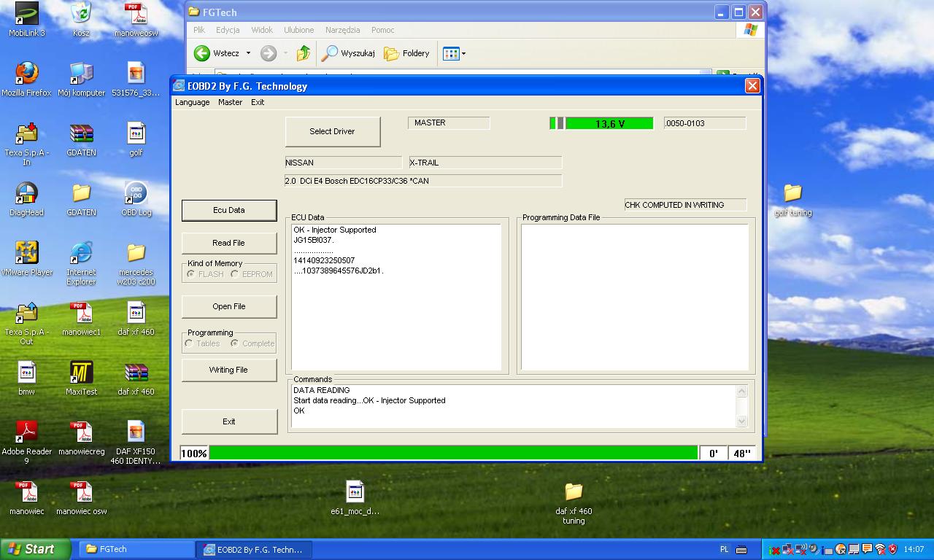Screen dimensions: 934x560
Task: Select the DAF XF150 460 IDENTY... file
Action: click(x=136, y=443)
